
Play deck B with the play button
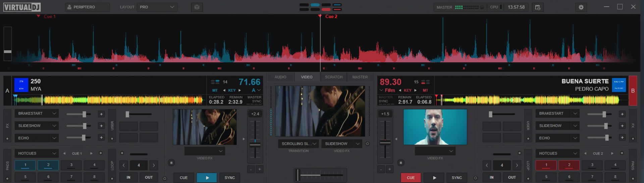[x=434, y=178]
